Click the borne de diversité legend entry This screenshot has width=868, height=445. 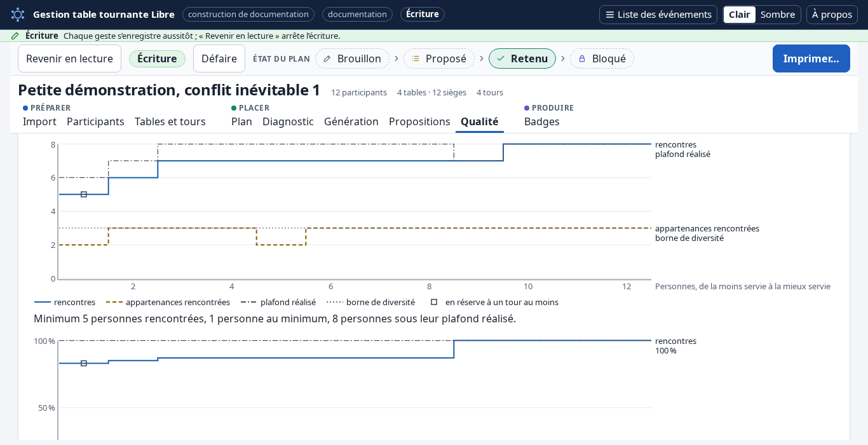pyautogui.click(x=370, y=302)
